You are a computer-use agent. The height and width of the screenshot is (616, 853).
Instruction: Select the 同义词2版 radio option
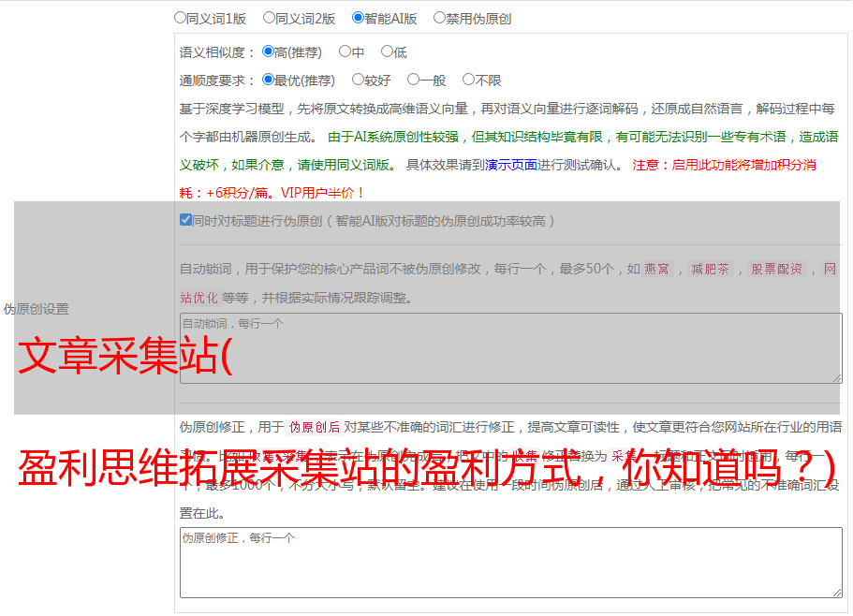pos(269,17)
